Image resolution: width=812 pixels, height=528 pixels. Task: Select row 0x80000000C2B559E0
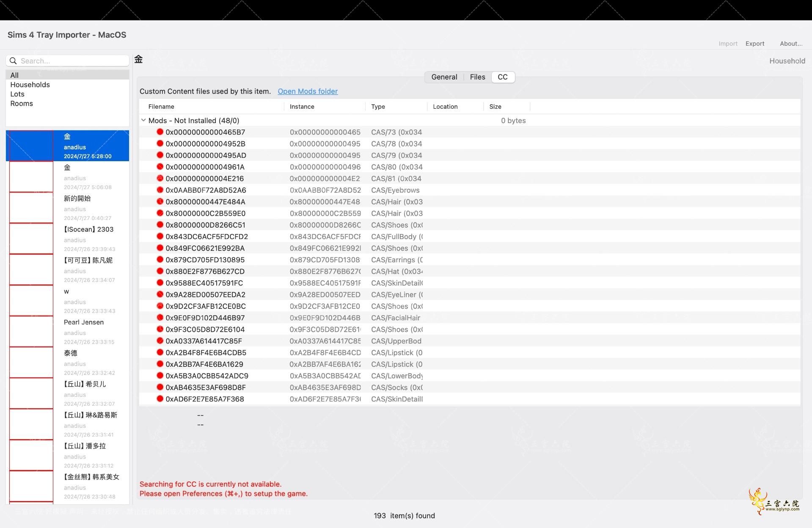click(469, 213)
